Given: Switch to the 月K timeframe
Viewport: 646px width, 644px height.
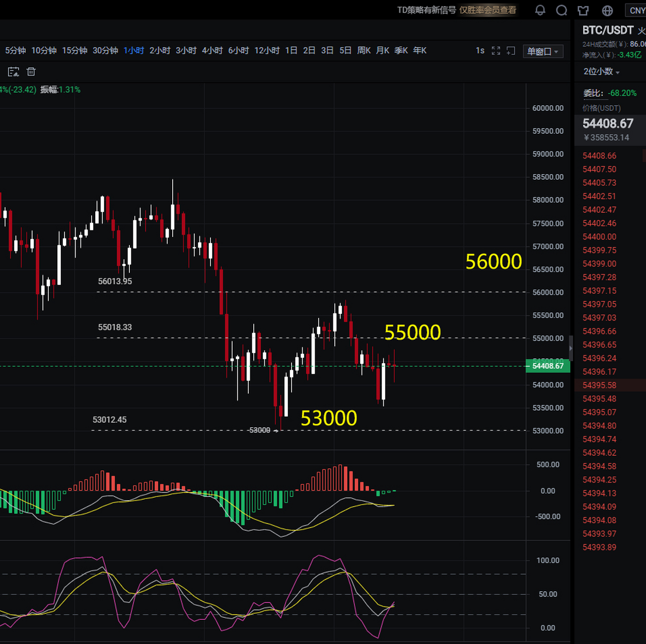Looking at the screenshot, I should (x=383, y=50).
